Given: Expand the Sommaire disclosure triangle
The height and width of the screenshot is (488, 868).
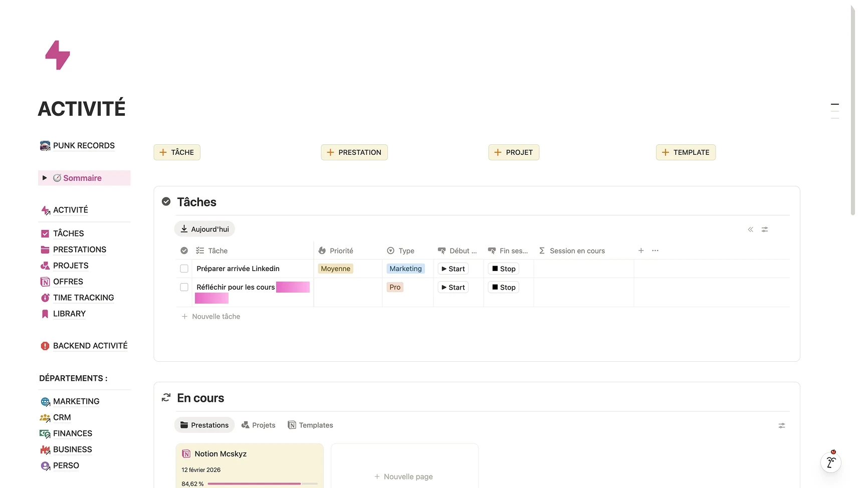Looking at the screenshot, I should [x=45, y=178].
